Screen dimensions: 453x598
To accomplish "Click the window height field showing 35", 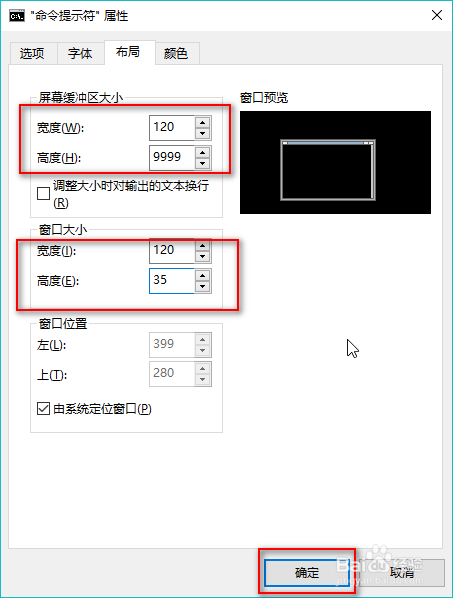I will point(172,281).
